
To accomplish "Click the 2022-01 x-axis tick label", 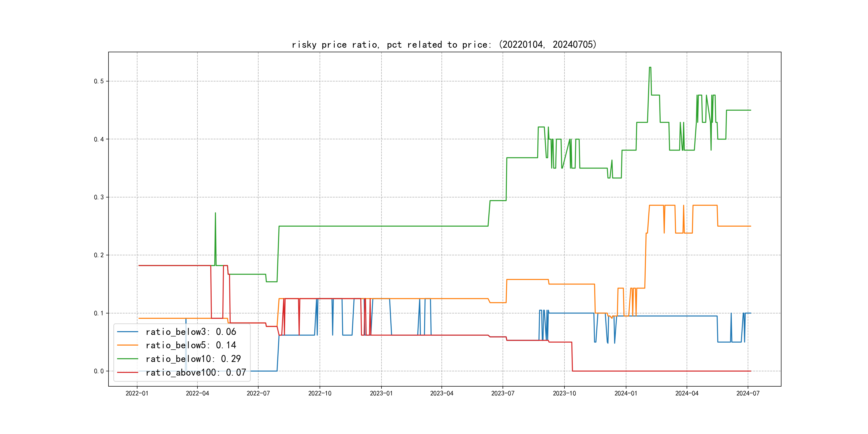I will (137, 393).
